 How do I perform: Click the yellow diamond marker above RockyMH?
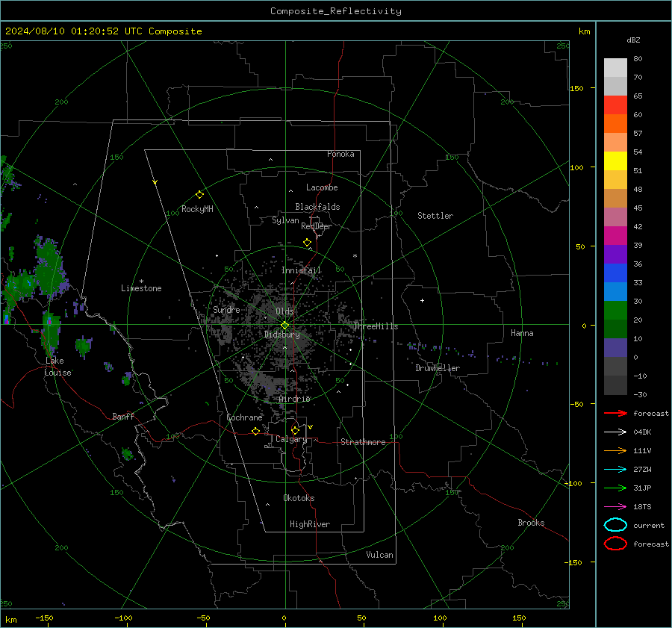coord(199,195)
